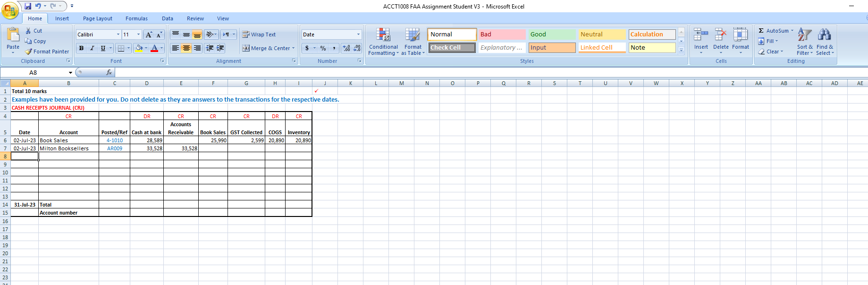Apply accounting dollar number format

pos(307,48)
